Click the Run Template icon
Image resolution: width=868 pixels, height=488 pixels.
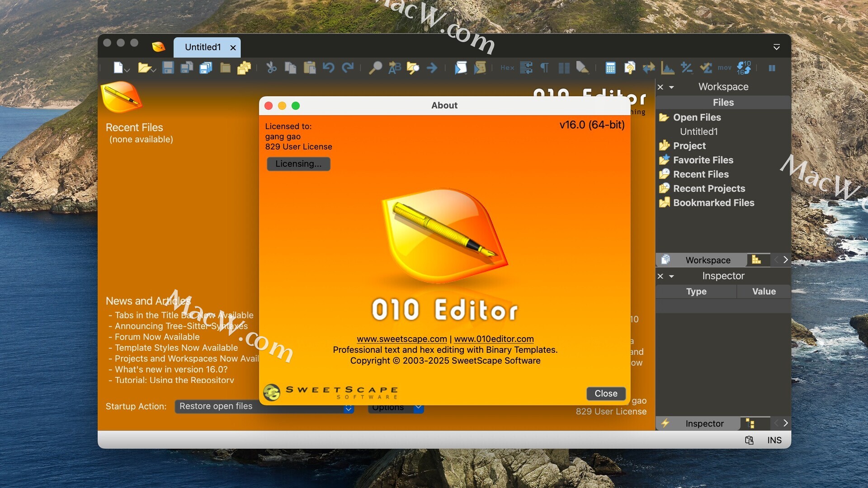pos(480,68)
